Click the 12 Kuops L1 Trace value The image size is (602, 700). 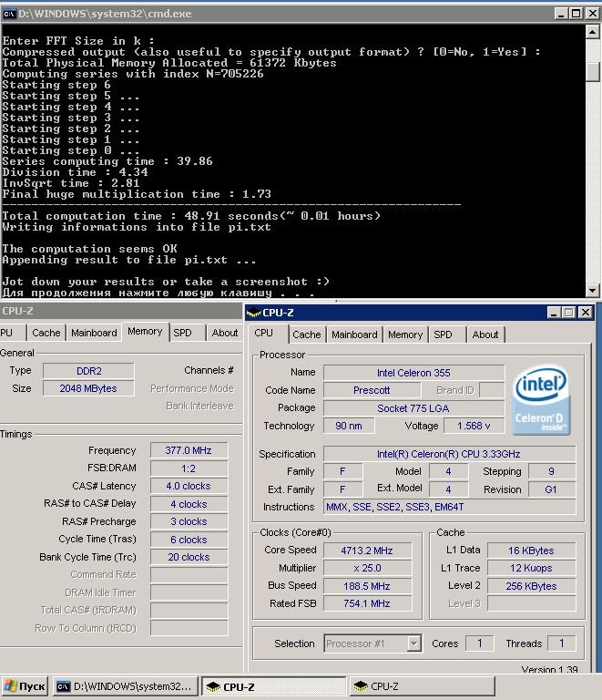(532, 568)
